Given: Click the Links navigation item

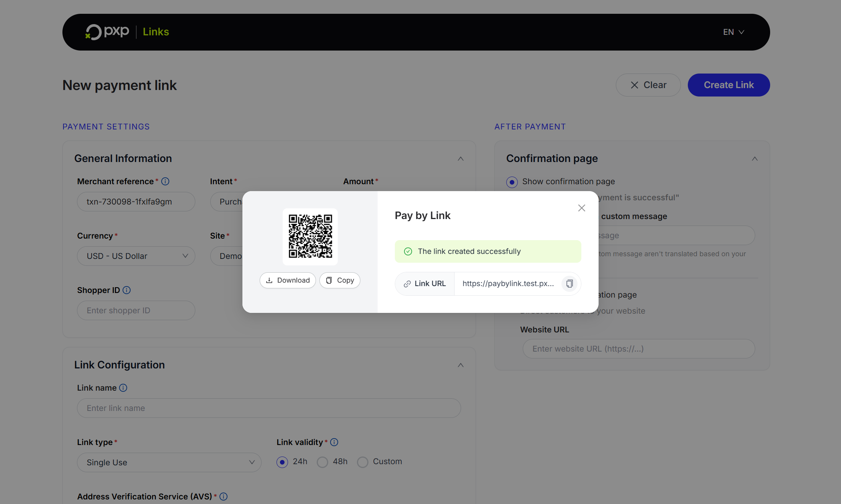Looking at the screenshot, I should click(155, 32).
